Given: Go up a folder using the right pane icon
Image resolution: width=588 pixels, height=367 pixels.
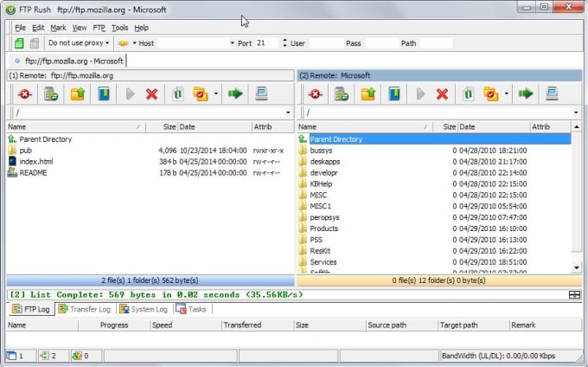Looking at the screenshot, I should 368,93.
